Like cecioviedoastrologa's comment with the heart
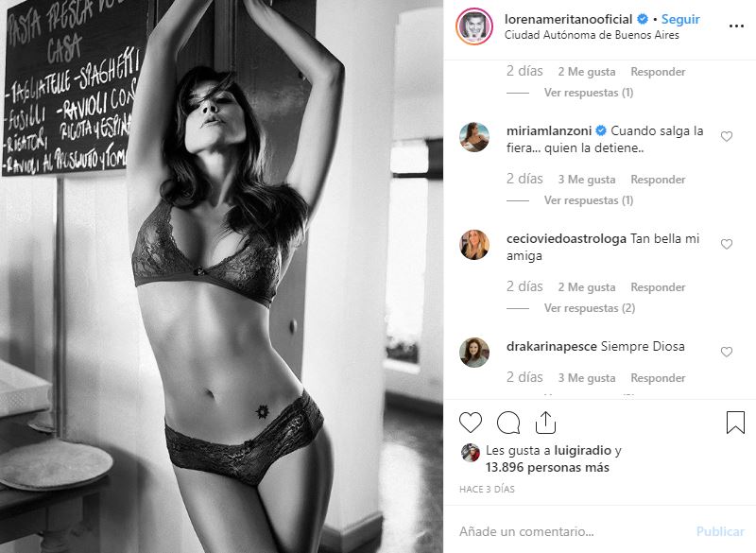The height and width of the screenshot is (553, 756). [x=727, y=244]
